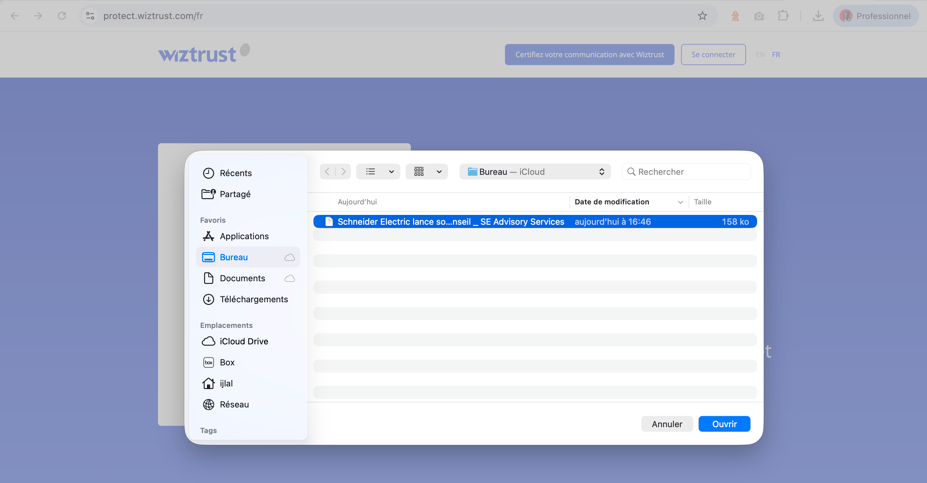
Task: Click the browser forward arrow
Action: (x=38, y=16)
